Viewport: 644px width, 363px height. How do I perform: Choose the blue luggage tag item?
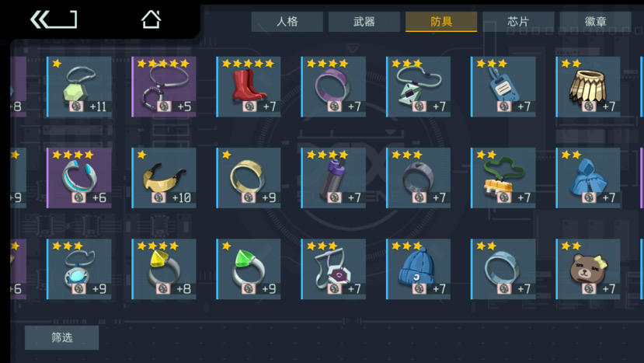(503, 87)
